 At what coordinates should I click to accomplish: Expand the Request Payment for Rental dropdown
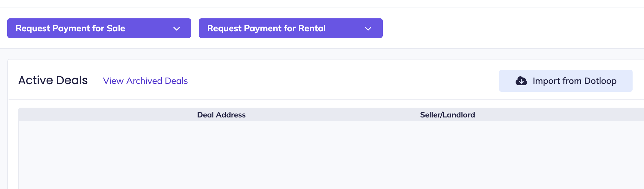tap(290, 28)
